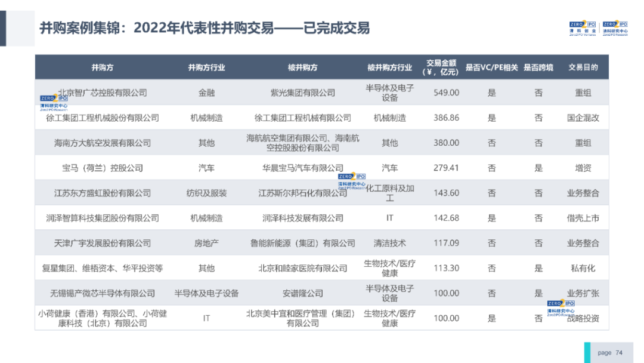Click the 化工原料及加工 industry cell
This screenshot has width=644, height=363.
pos(389,193)
